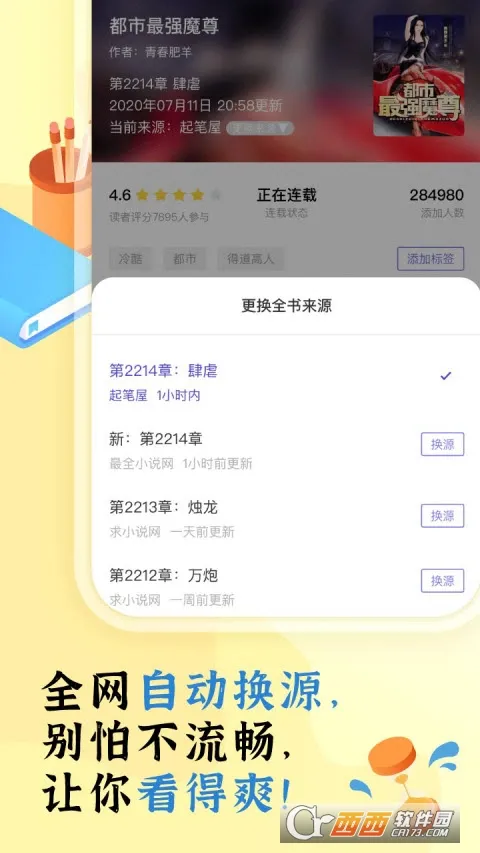Tap the fifth grey rating star

[216, 195]
